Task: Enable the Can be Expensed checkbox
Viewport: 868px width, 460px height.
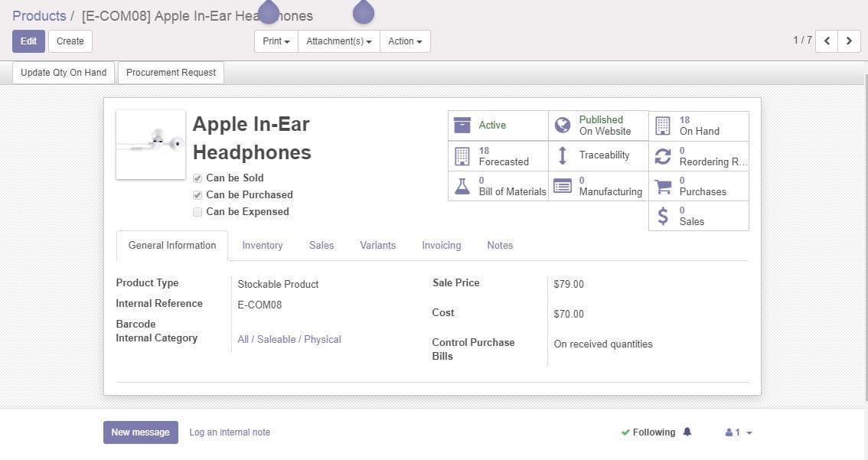Action: [x=197, y=212]
